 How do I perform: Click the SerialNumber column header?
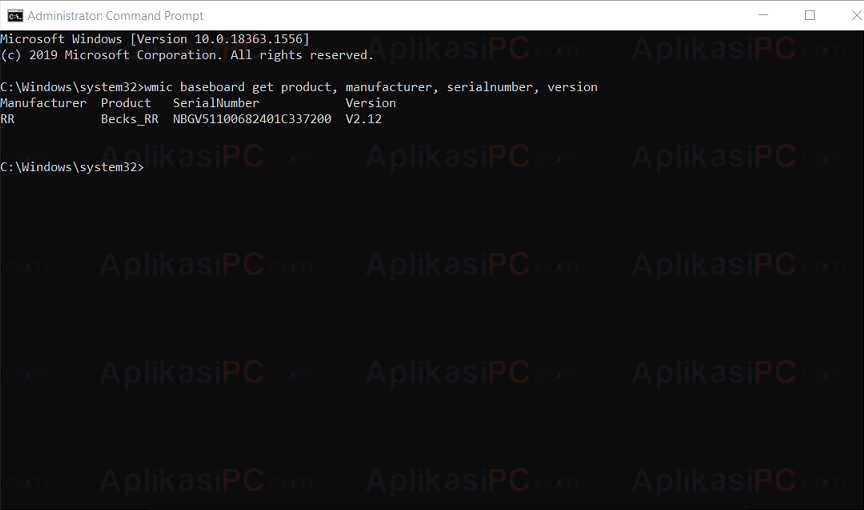(x=216, y=103)
